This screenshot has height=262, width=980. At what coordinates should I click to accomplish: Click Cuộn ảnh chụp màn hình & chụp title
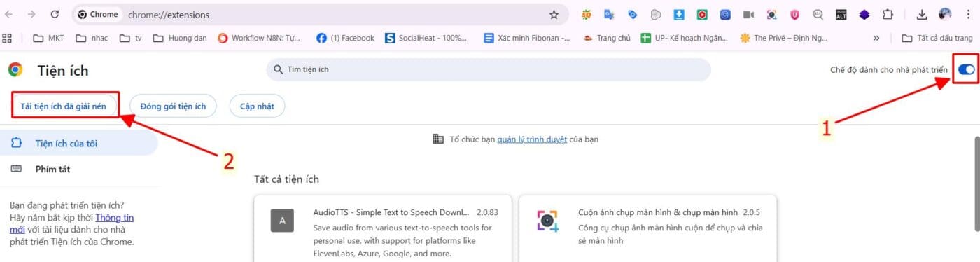(x=658, y=212)
